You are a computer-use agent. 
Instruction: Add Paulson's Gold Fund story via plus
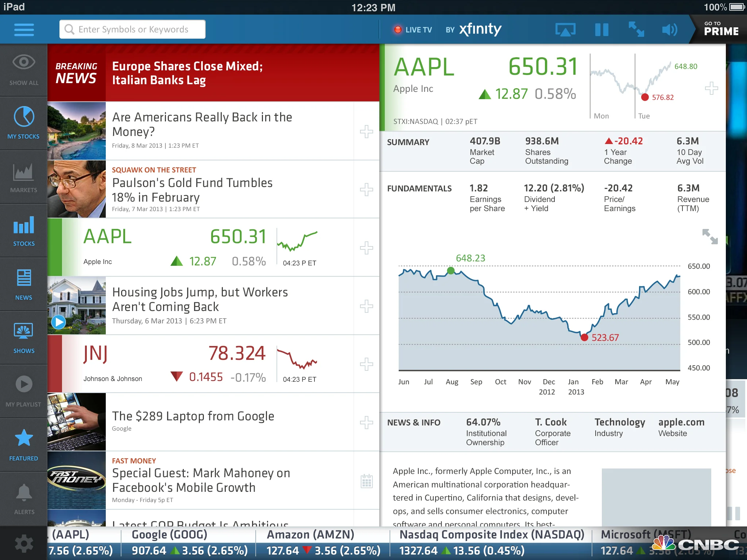(366, 189)
